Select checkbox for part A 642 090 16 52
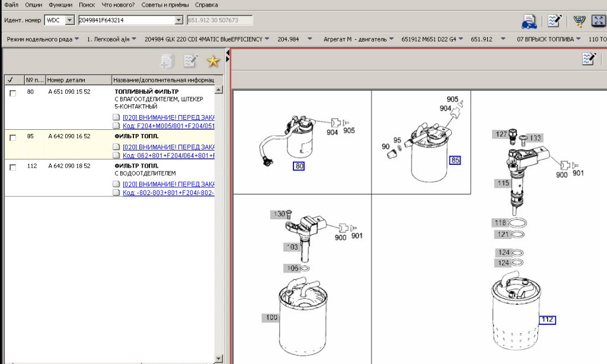This screenshot has height=364, width=607. pyautogui.click(x=13, y=138)
